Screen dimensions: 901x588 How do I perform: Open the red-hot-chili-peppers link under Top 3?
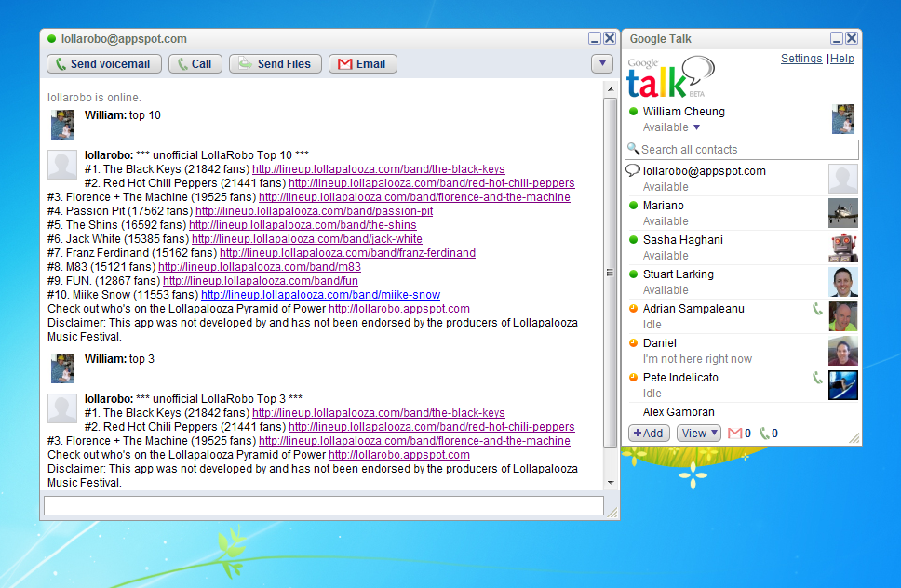click(432, 427)
